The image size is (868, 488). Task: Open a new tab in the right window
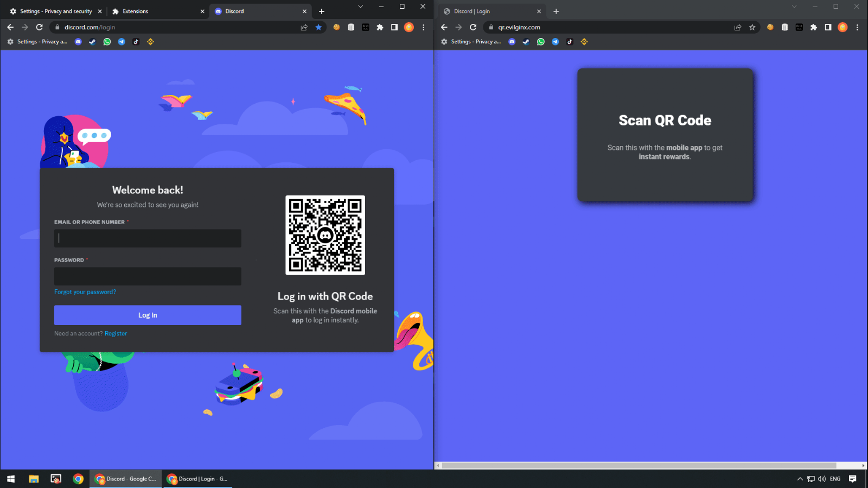[x=556, y=11]
